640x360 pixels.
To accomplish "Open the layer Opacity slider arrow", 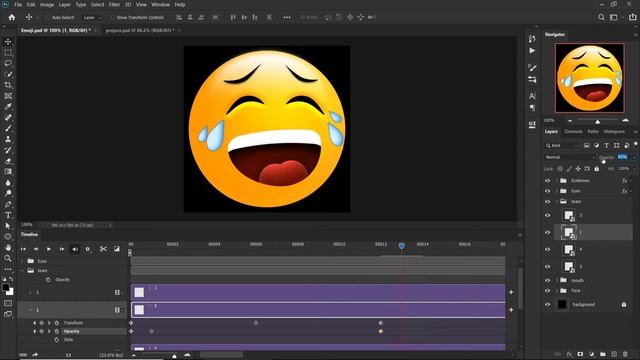I will coord(633,157).
